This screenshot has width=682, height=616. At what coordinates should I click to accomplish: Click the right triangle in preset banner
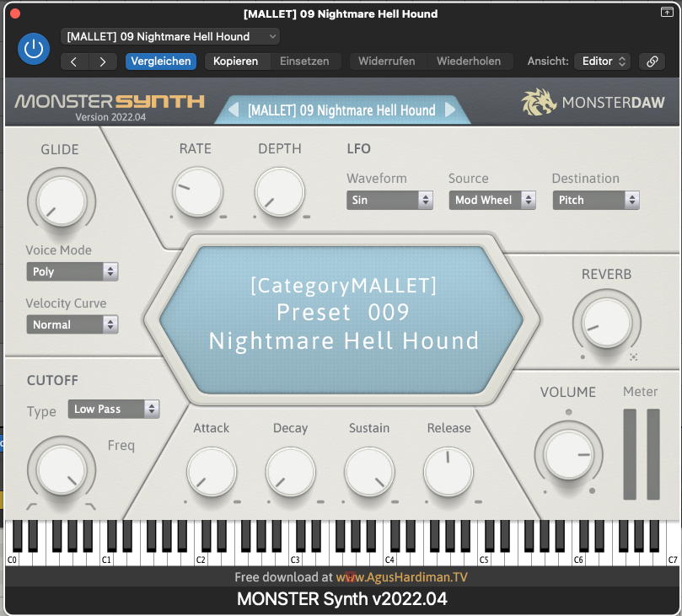tap(450, 110)
